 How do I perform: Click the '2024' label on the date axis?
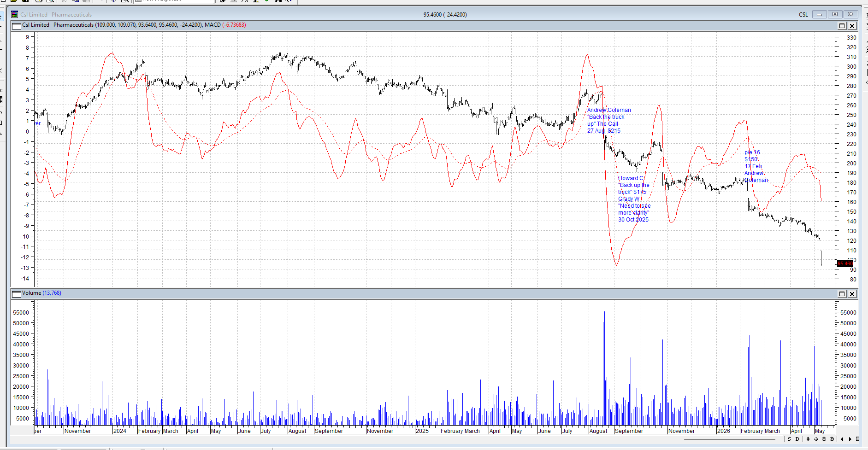click(120, 431)
